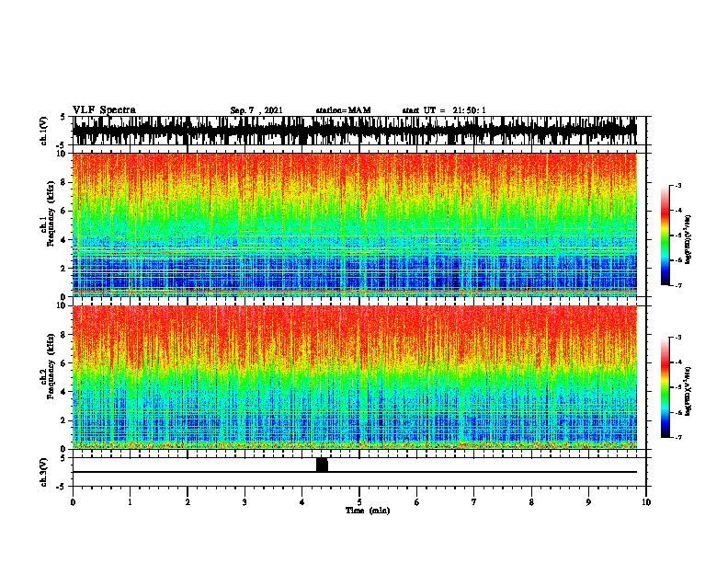The height and width of the screenshot is (563, 728).
Task: Click the "ch.1(V)" waveform axis label
Action: [x=44, y=131]
